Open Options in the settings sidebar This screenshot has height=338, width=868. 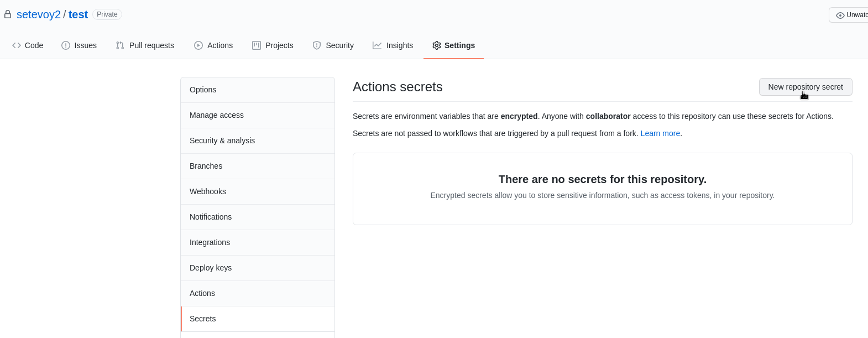tap(258, 90)
